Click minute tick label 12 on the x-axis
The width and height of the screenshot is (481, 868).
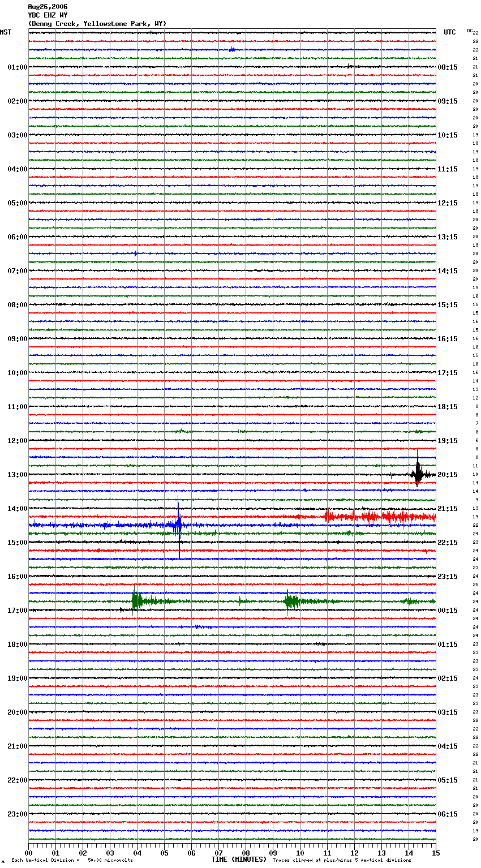pyautogui.click(x=354, y=853)
